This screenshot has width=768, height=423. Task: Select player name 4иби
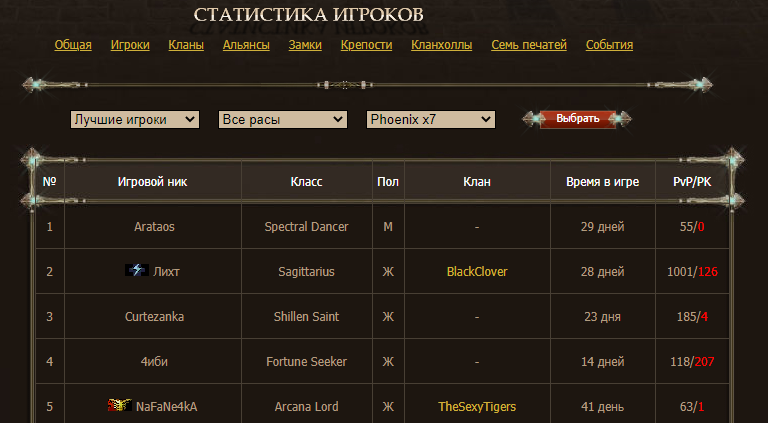154,362
